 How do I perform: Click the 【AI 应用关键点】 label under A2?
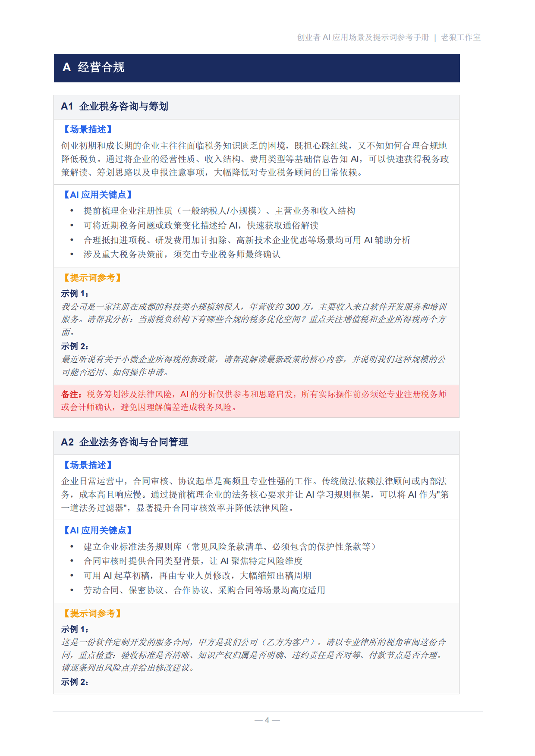(98, 530)
